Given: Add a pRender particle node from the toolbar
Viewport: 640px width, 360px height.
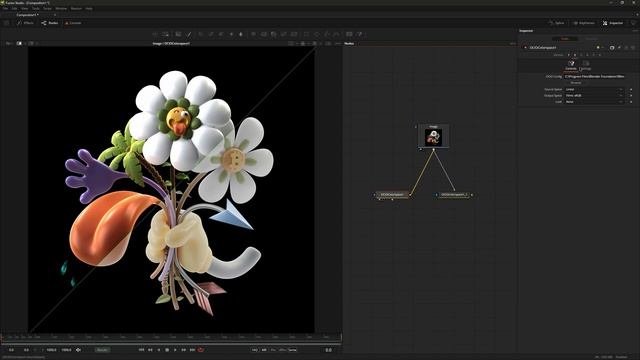Looking at the screenshot, I should pyautogui.click(x=359, y=34).
